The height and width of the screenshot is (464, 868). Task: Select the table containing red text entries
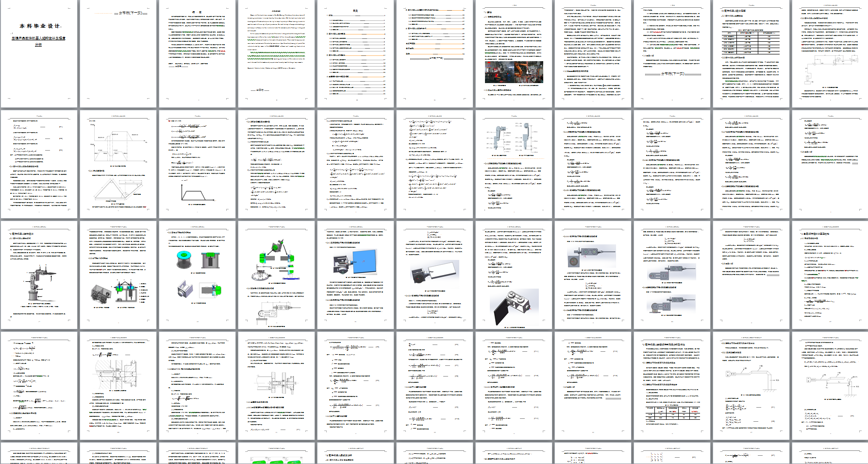[x=672, y=412]
